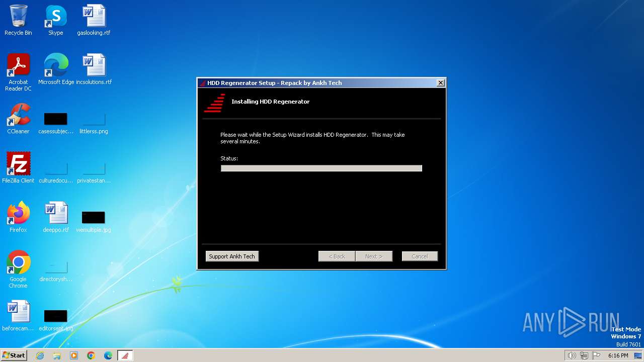Select the incsolutions.rtf file icon
Image resolution: width=644 pixels, height=362 pixels.
(x=94, y=69)
